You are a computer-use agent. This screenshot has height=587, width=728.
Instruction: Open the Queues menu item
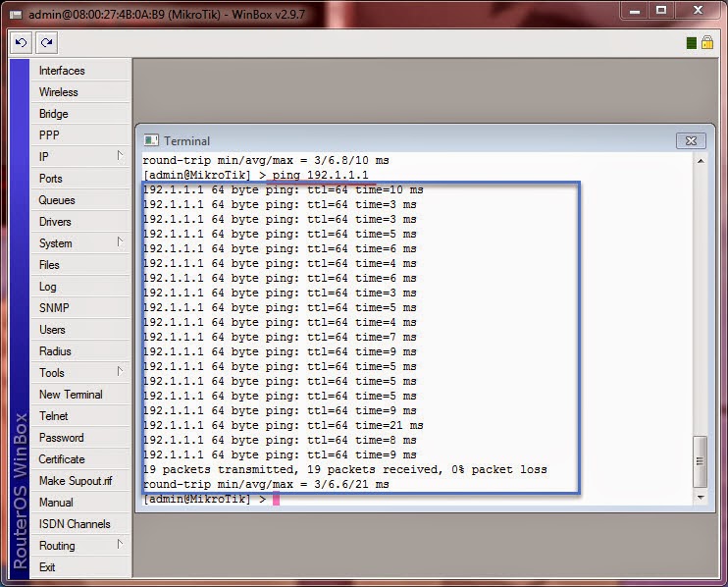tap(80, 200)
